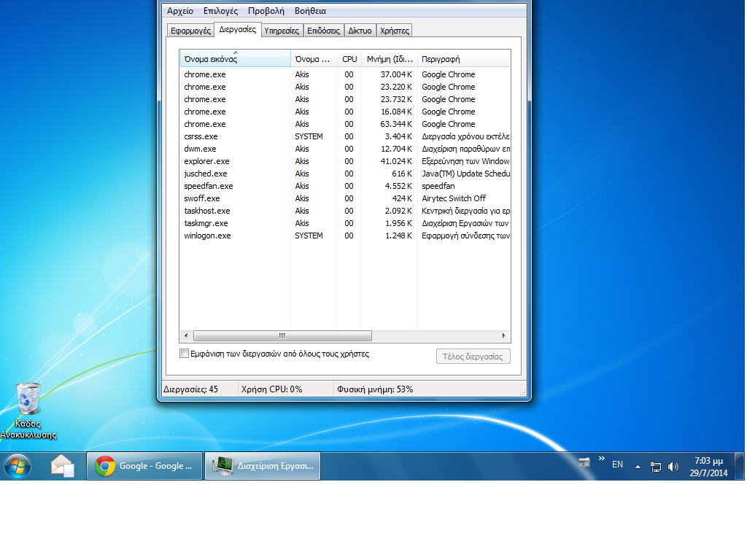This screenshot has width=747, height=560.
Task: Select the taskhost.exe process row
Action: (x=345, y=211)
